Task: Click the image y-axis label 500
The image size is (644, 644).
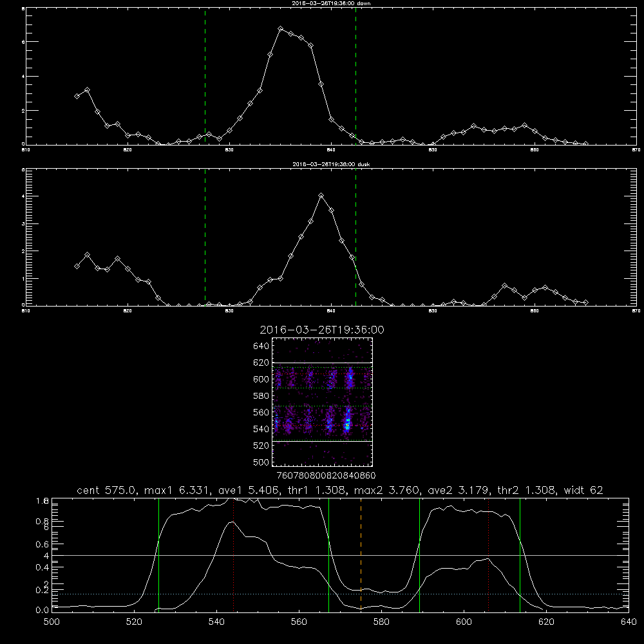Action: pos(261,462)
